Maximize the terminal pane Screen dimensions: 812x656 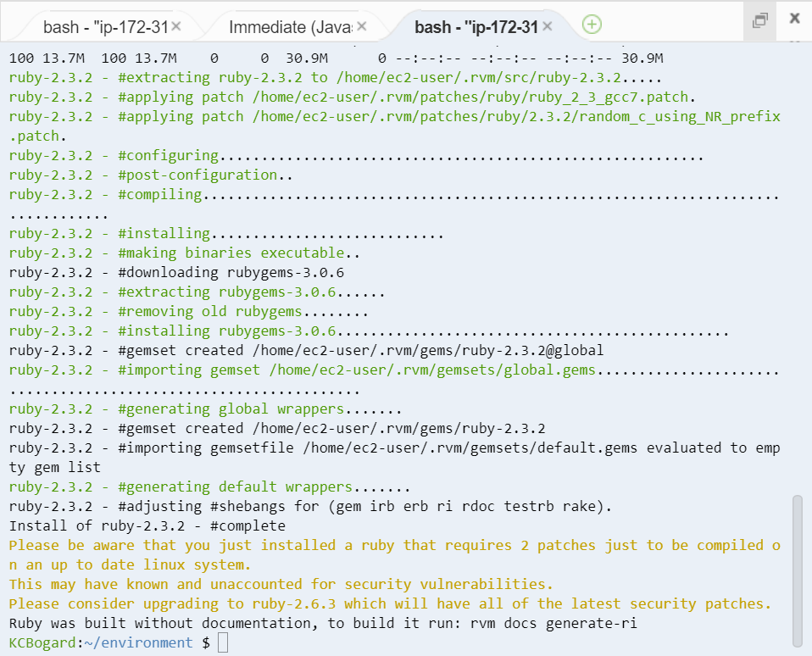[x=759, y=20]
